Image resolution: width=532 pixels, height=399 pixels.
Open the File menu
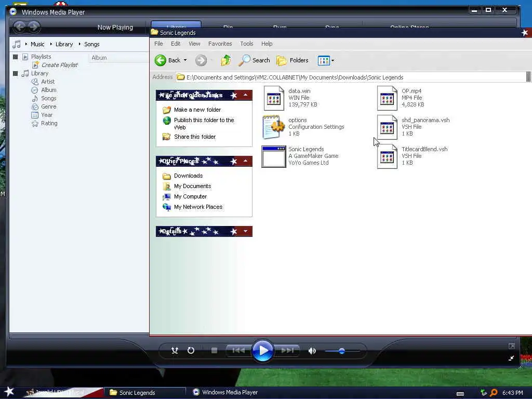158,44
